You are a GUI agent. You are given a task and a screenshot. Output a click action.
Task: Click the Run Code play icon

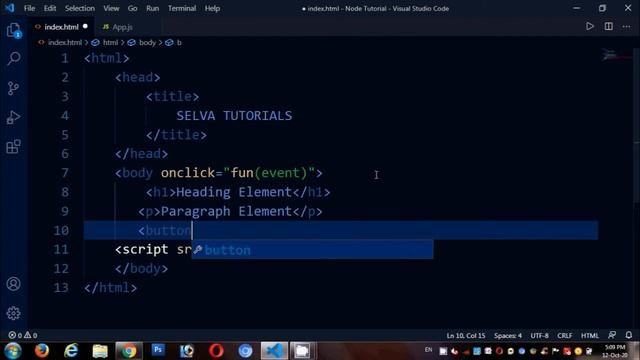[589, 27]
